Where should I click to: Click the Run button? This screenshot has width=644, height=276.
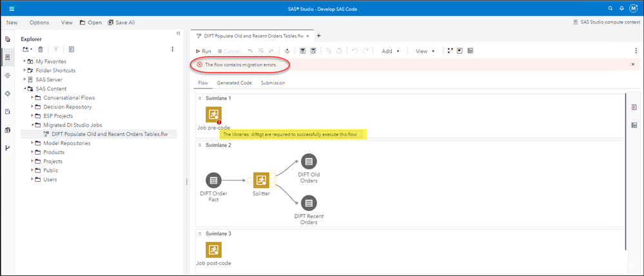203,51
